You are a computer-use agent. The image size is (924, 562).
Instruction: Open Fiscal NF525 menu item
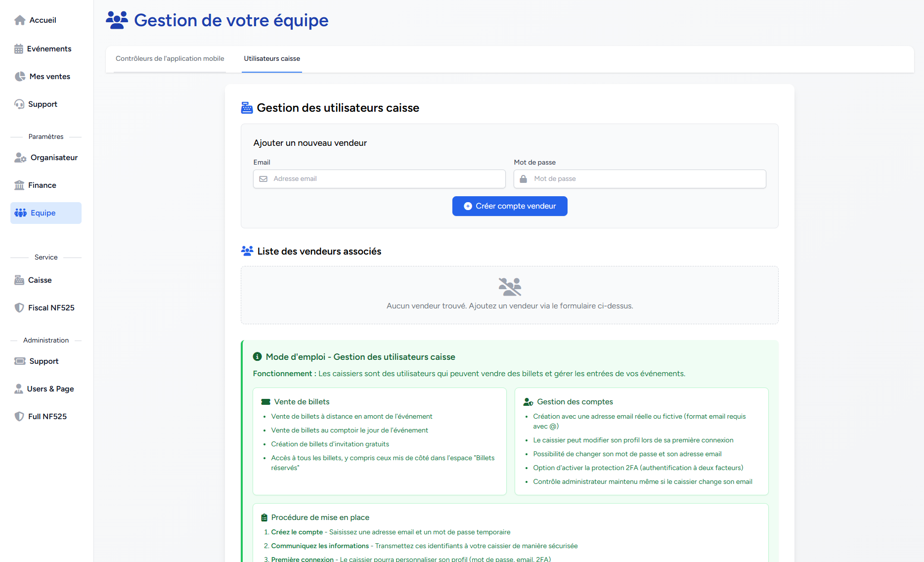point(46,308)
